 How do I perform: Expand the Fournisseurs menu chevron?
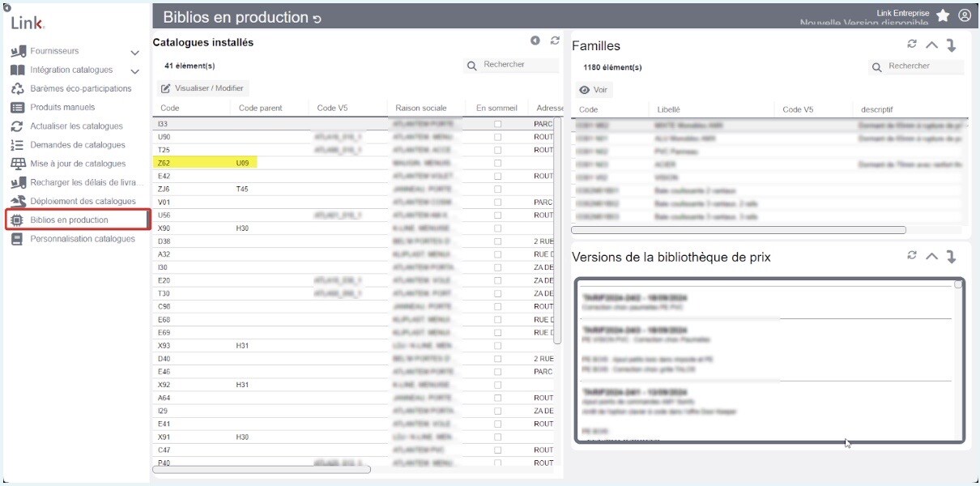coord(135,53)
